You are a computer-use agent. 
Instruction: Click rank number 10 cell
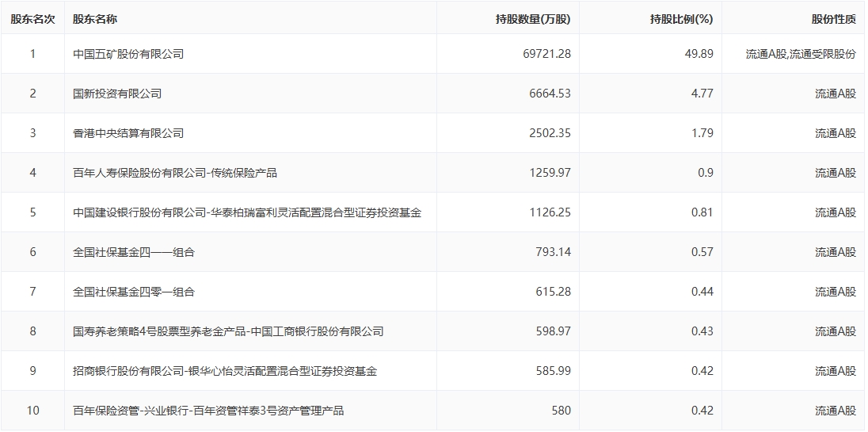[x=32, y=411]
